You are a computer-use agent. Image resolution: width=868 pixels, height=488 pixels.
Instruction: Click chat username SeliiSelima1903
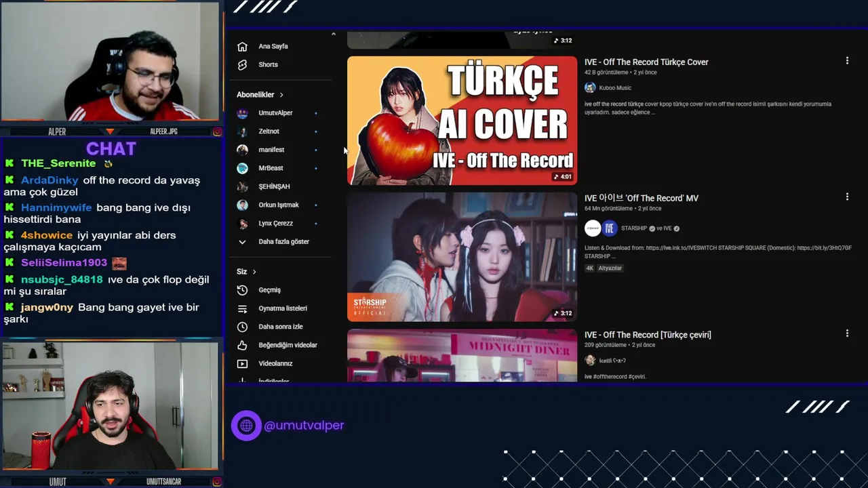pyautogui.click(x=64, y=263)
